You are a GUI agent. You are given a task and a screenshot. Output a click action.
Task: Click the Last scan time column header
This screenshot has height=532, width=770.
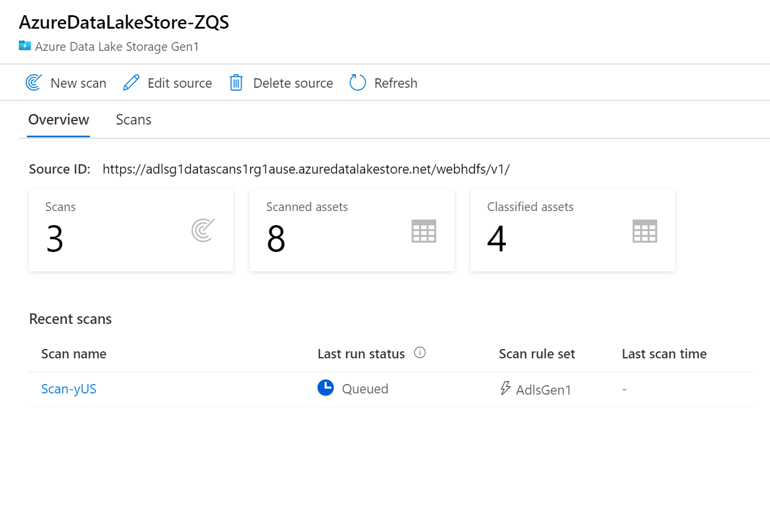point(664,354)
